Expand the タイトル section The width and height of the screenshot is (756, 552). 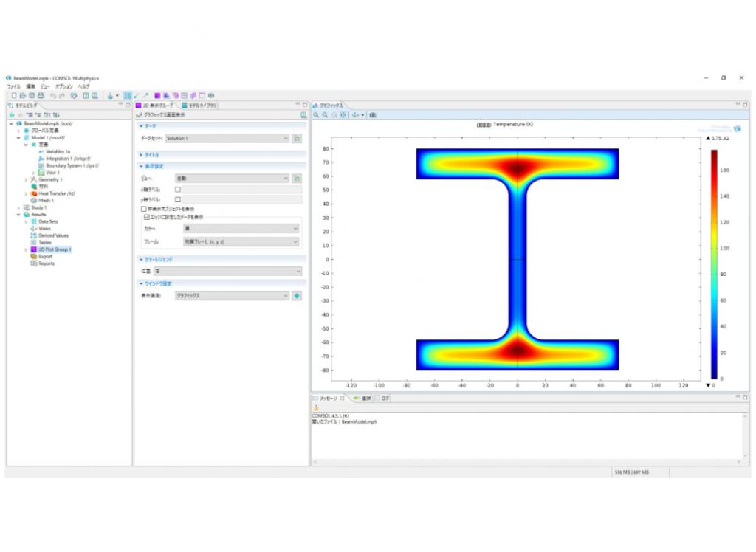coord(151,155)
